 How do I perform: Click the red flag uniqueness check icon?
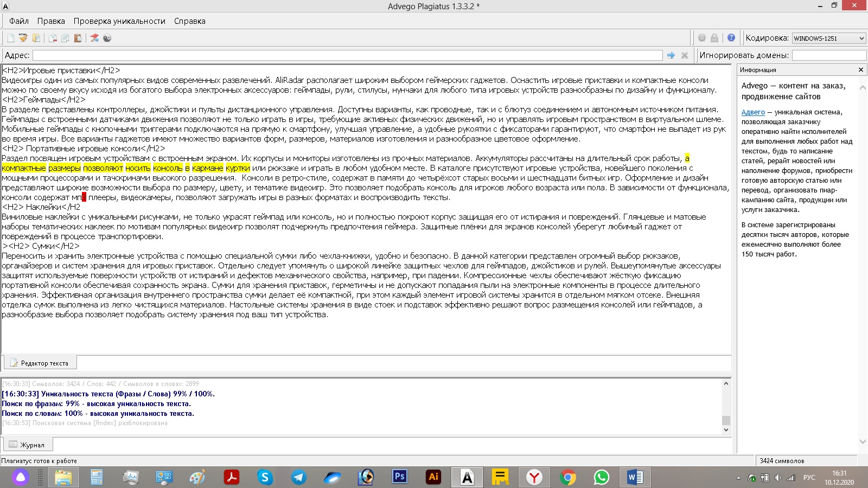pos(94,38)
